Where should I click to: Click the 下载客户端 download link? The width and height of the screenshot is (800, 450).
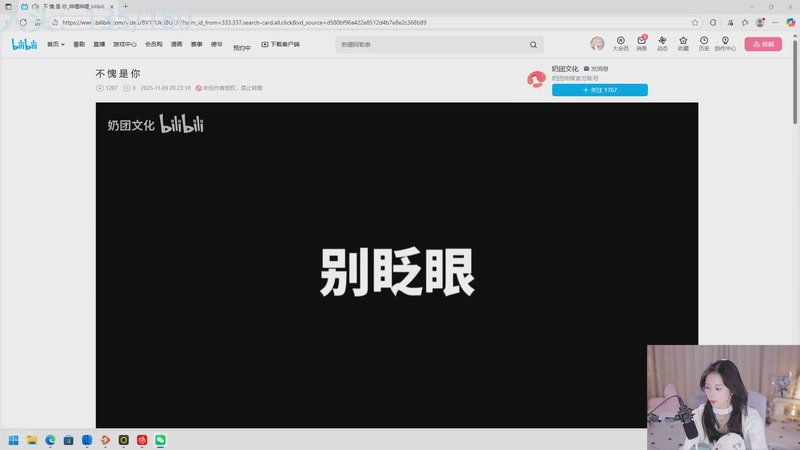click(281, 44)
